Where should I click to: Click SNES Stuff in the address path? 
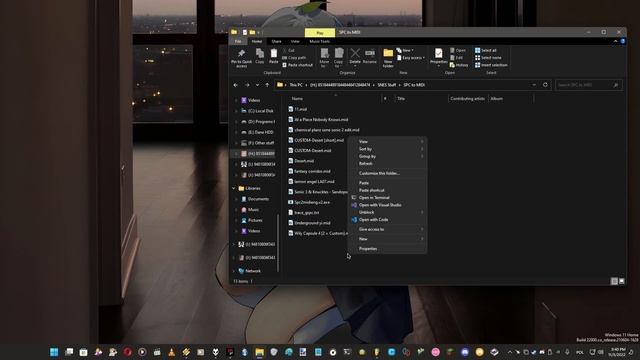click(x=387, y=85)
